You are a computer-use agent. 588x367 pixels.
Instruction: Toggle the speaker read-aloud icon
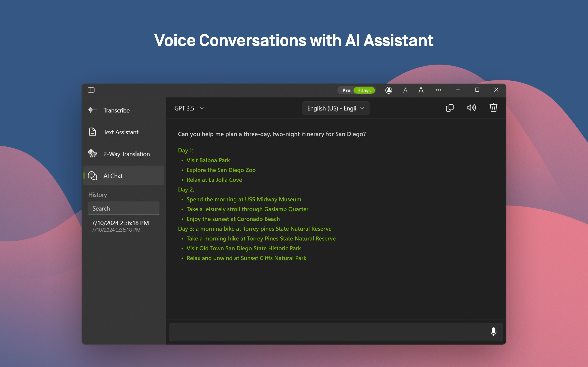pos(471,108)
